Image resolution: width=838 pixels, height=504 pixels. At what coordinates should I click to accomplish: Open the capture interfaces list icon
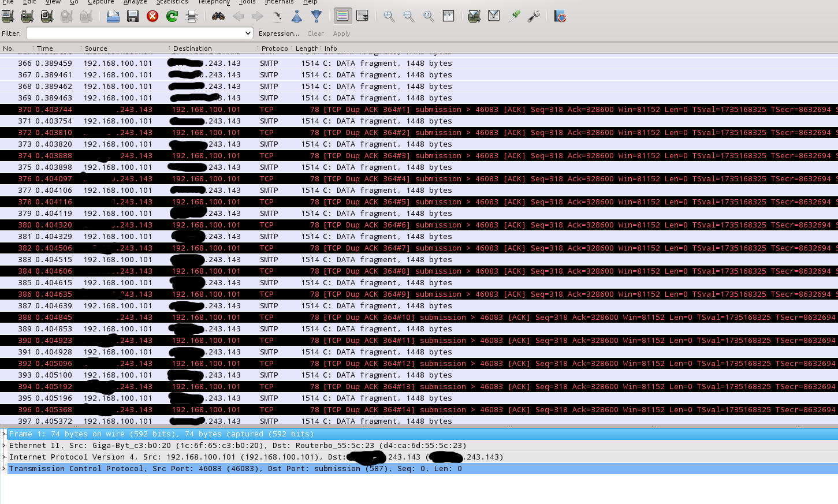(8, 16)
